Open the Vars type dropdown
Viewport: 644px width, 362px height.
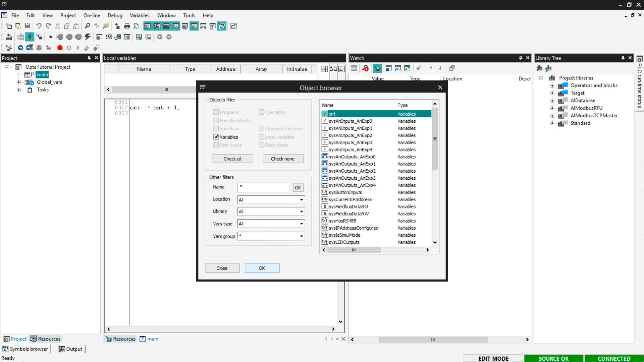click(271, 224)
